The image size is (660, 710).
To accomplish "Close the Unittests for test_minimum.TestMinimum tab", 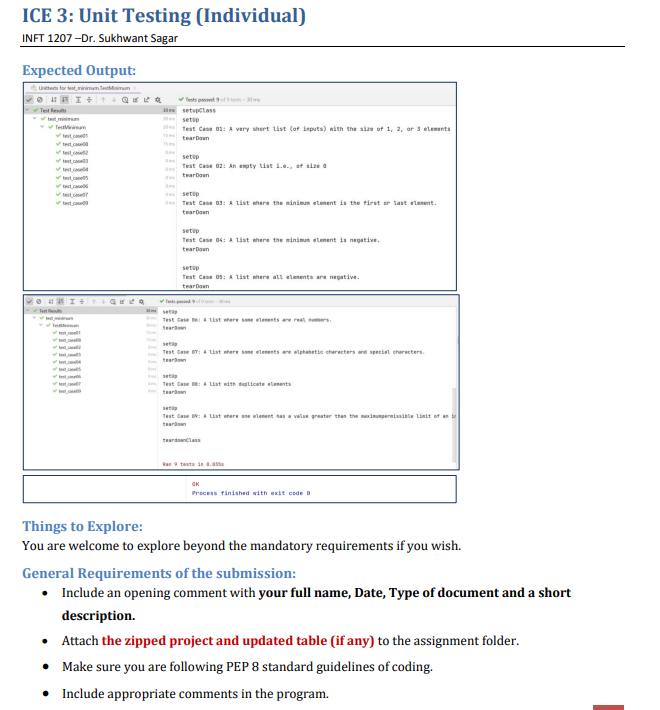I will click(x=134, y=88).
